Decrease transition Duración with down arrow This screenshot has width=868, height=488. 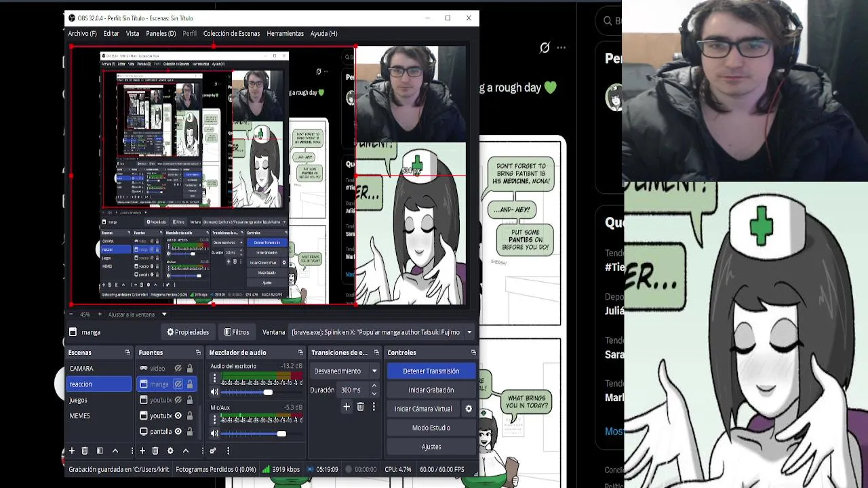374,394
